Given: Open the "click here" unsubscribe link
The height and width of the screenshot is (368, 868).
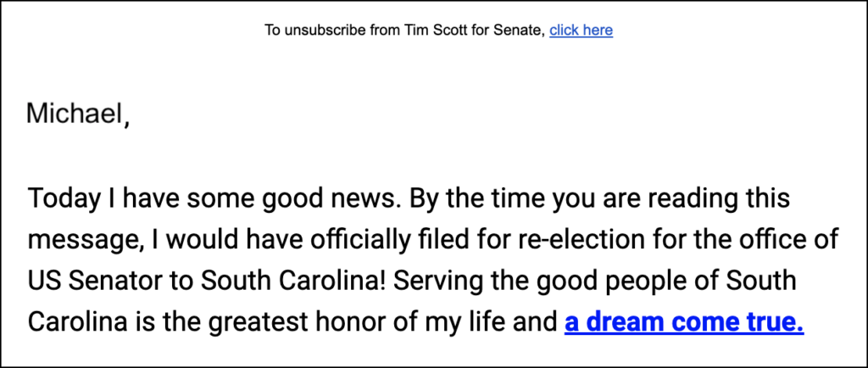Looking at the screenshot, I should click(x=581, y=30).
